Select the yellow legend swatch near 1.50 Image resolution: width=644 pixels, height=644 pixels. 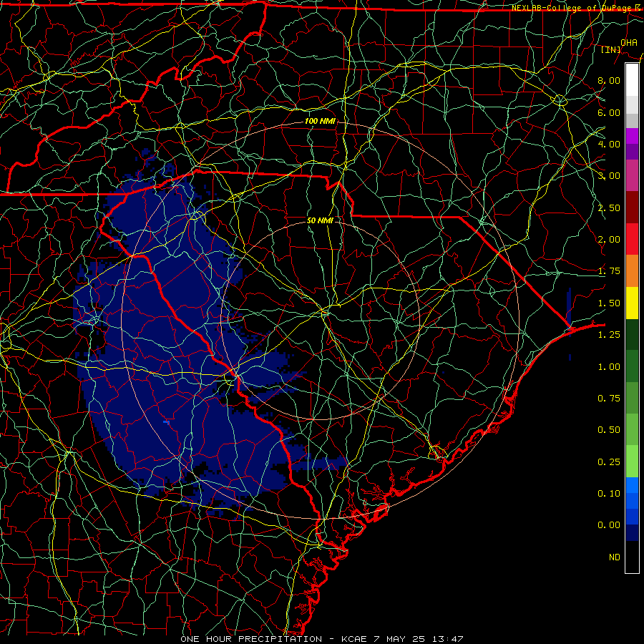(x=632, y=303)
